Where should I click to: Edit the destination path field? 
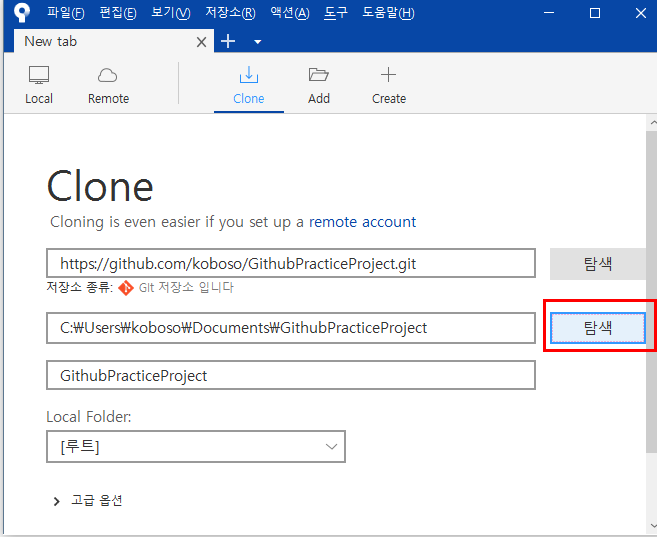[x=291, y=328]
